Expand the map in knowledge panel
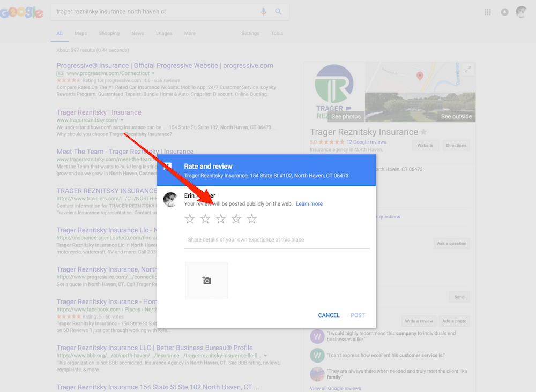536x392 pixels. tap(468, 70)
